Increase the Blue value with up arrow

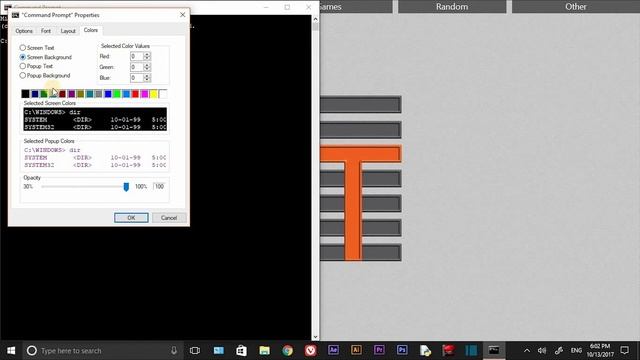147,76
